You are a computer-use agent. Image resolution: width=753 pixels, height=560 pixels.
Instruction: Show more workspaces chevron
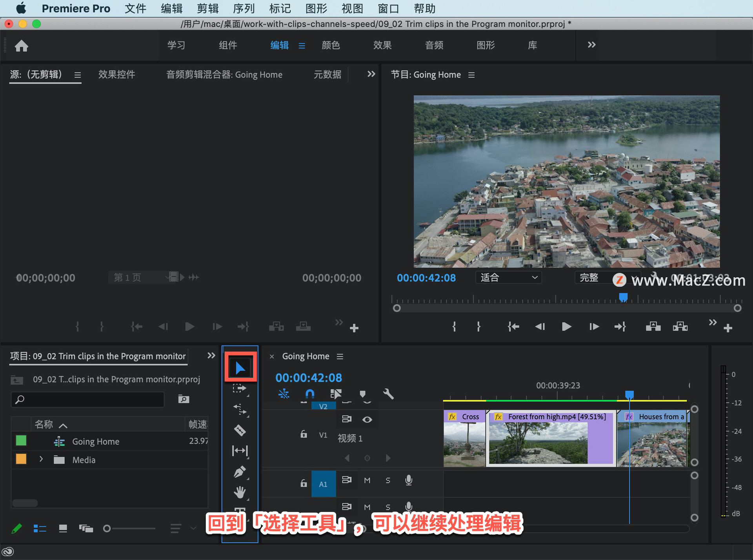(591, 45)
